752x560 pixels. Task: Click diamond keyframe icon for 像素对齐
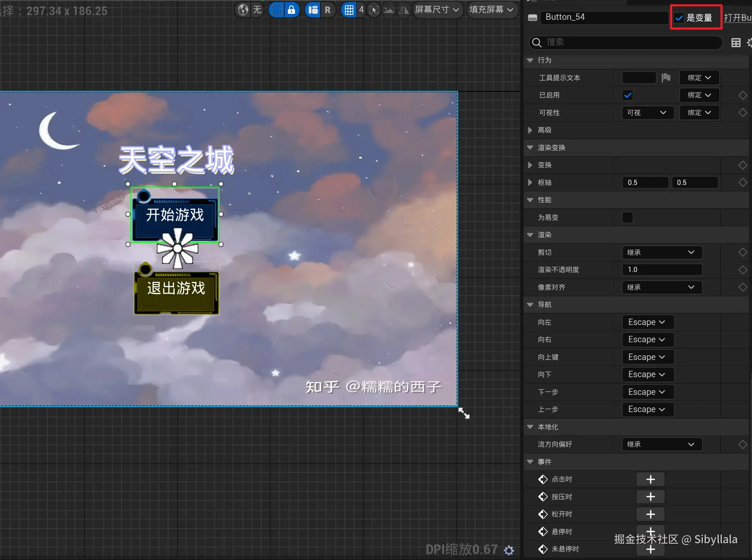coord(743,287)
